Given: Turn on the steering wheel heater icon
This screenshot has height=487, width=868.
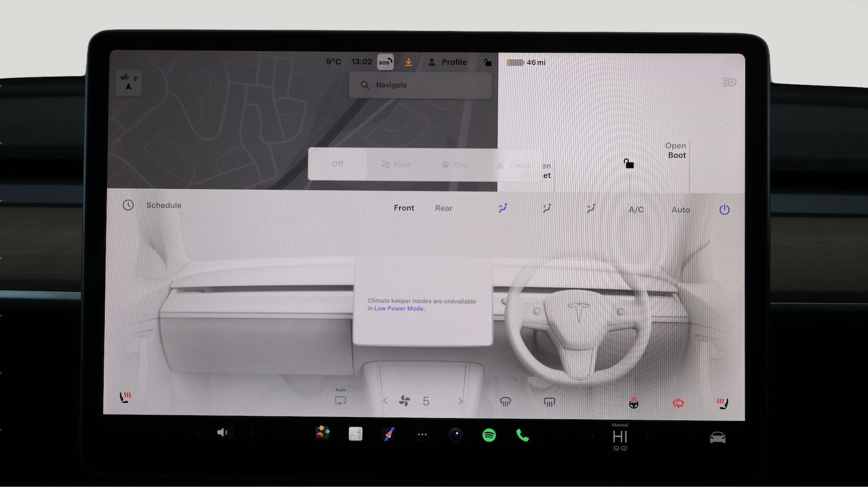Looking at the screenshot, I should (x=634, y=402).
